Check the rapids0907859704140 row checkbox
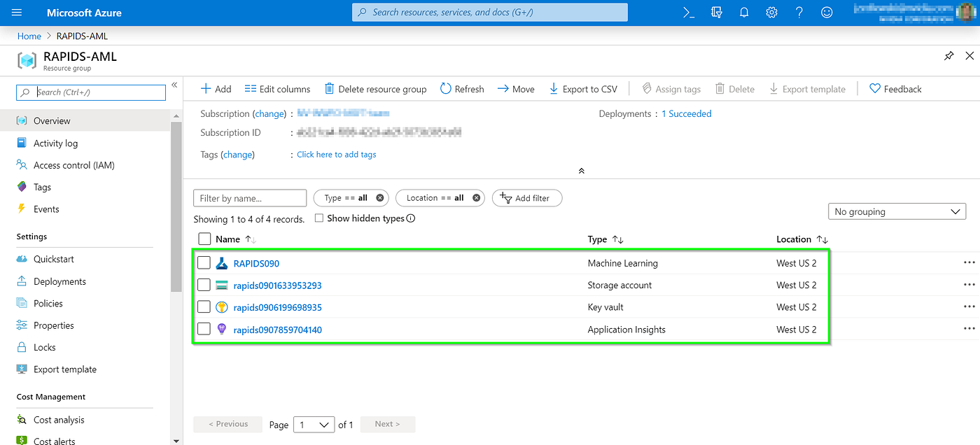 (x=204, y=329)
